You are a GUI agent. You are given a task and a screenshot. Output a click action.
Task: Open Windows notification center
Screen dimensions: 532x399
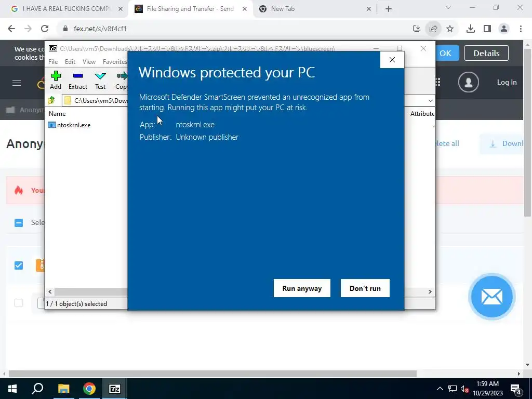[515, 389]
